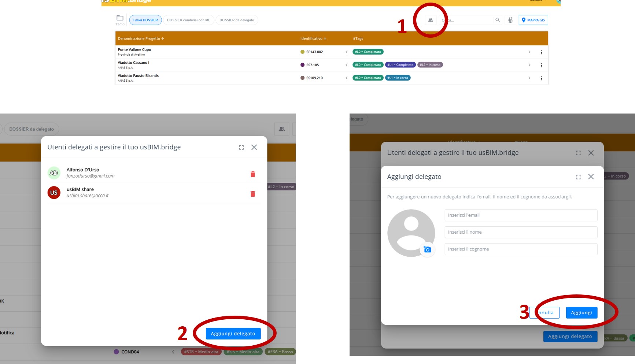Screen dimensions: 635x364
Task: Click the gray delegate avatar placeholder
Action: coord(411,233)
